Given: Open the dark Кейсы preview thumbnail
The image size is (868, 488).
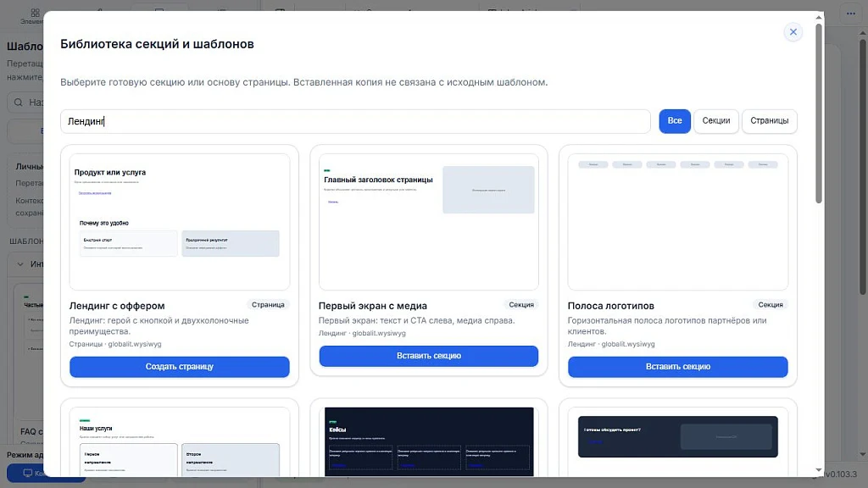Looking at the screenshot, I should pyautogui.click(x=428, y=441).
